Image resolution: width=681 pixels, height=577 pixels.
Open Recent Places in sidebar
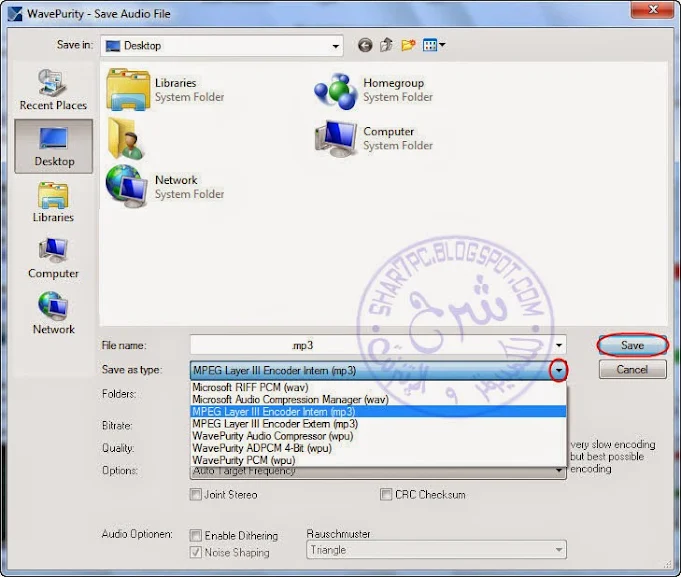(53, 90)
